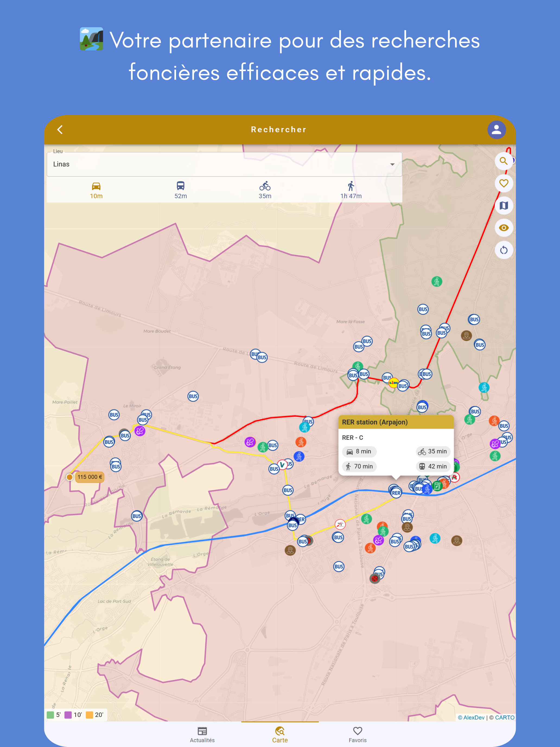Tap the green V marker
This screenshot has height=747, width=560.
(282, 465)
